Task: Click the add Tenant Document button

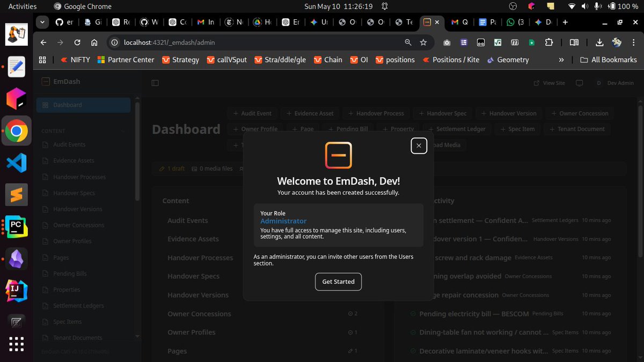Action: [577, 129]
